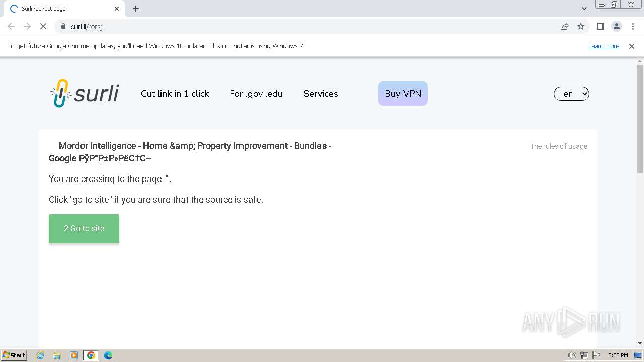Click the Show desktop taskbar icon

coord(638,355)
